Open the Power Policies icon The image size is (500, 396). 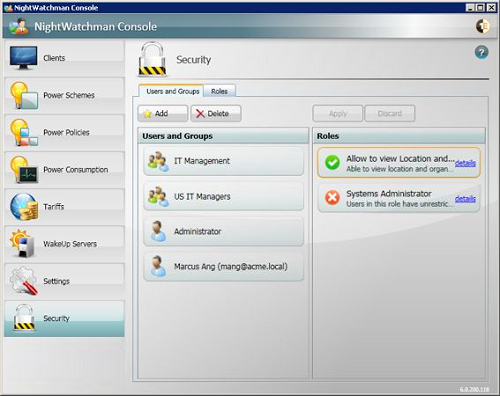[x=23, y=132]
